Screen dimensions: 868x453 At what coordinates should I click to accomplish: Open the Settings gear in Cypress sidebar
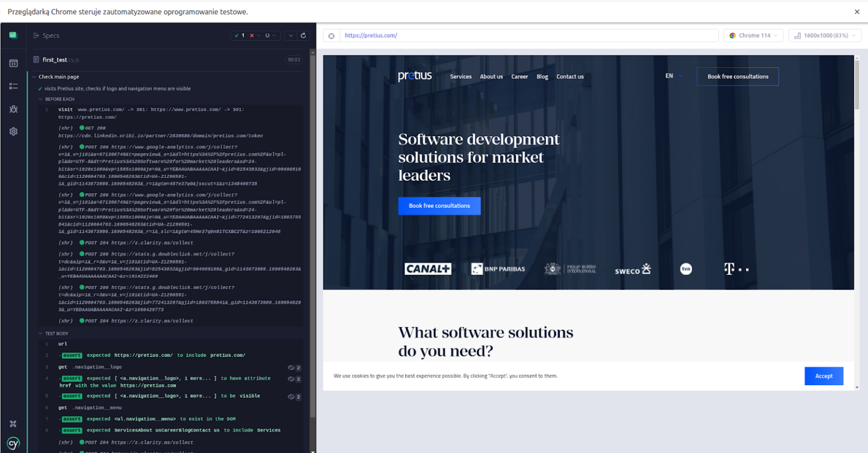click(14, 132)
